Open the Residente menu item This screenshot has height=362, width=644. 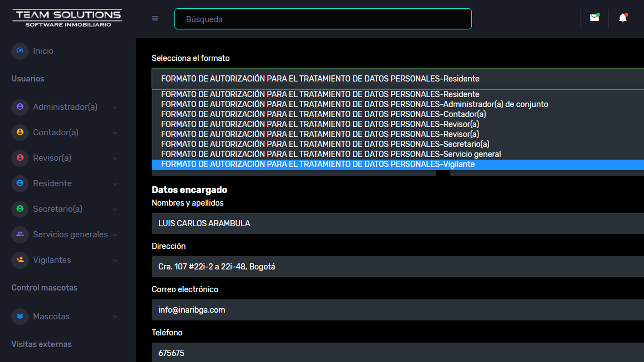pos(52,183)
